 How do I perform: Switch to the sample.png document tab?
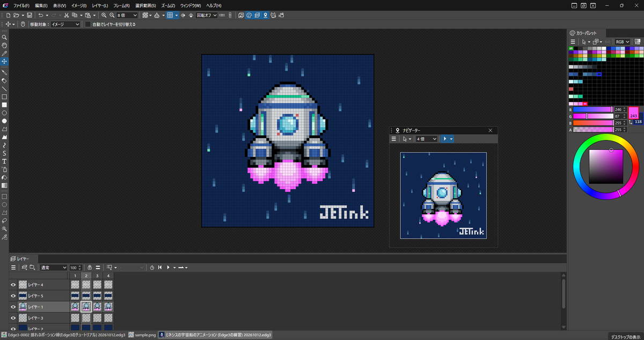coord(142,335)
